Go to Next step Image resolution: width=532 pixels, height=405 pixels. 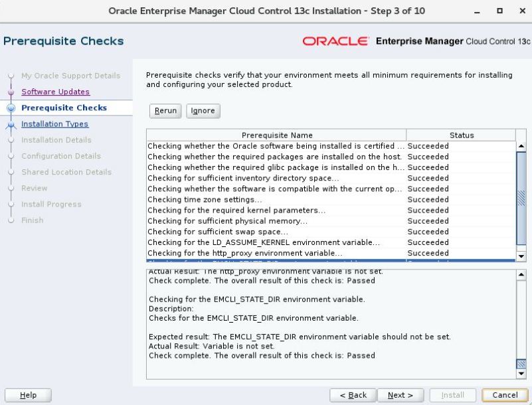pos(400,395)
